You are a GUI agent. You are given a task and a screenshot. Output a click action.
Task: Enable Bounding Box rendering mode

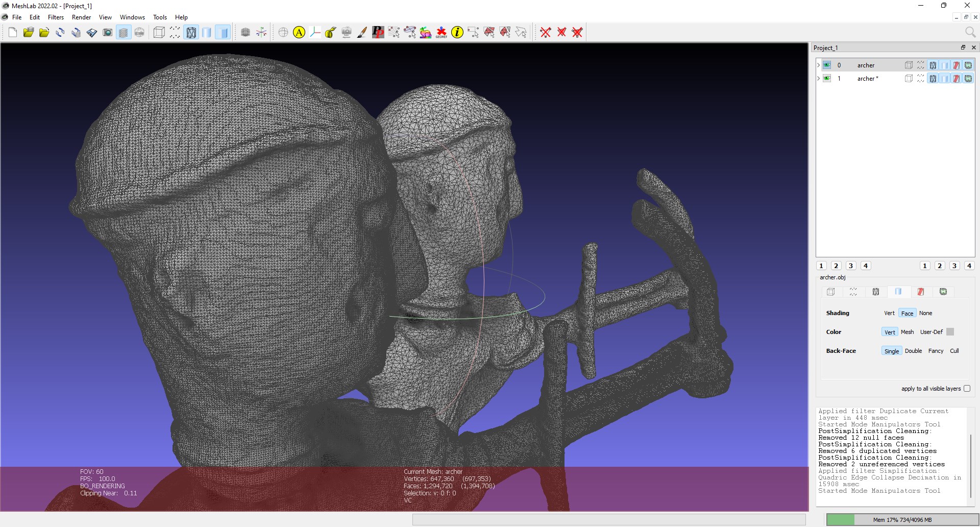click(159, 32)
